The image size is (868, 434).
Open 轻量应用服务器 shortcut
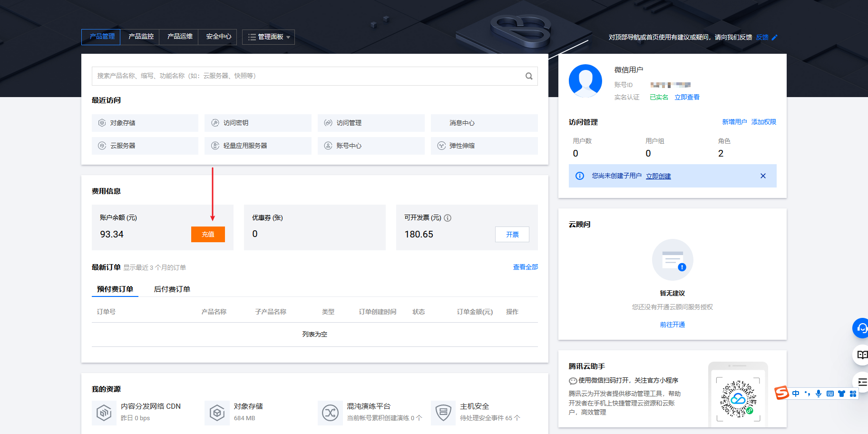click(x=258, y=146)
